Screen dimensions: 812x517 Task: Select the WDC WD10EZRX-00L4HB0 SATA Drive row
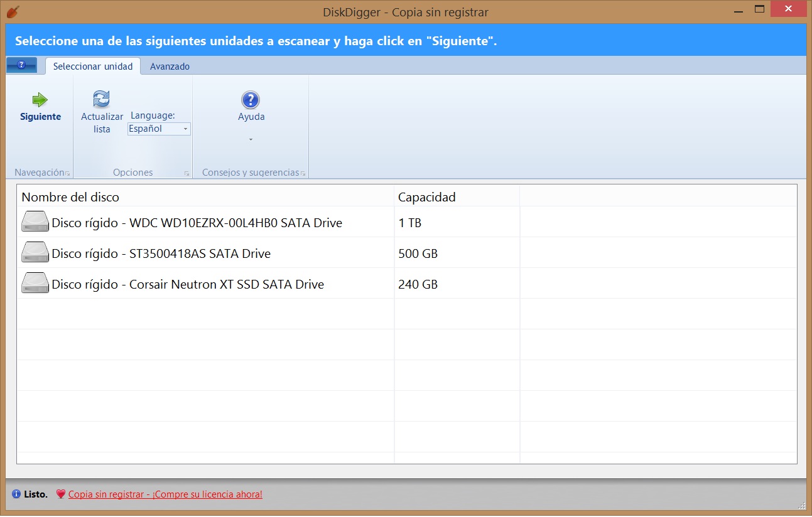tap(407, 222)
